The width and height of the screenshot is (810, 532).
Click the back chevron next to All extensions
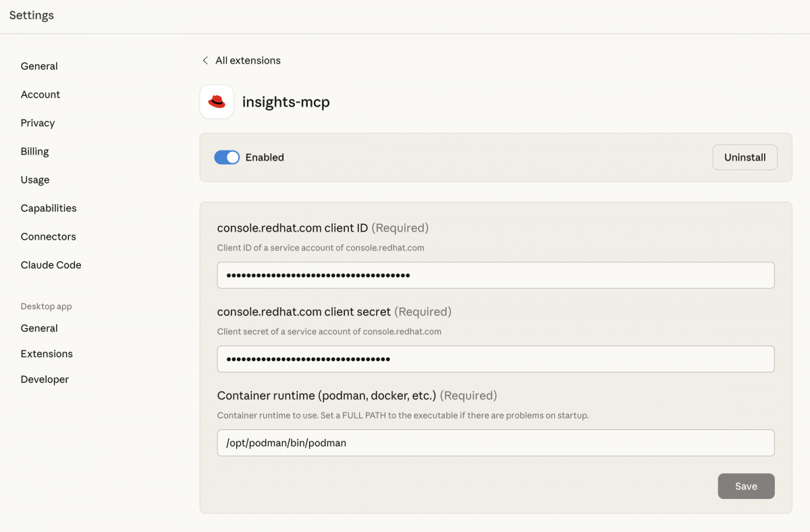(205, 60)
